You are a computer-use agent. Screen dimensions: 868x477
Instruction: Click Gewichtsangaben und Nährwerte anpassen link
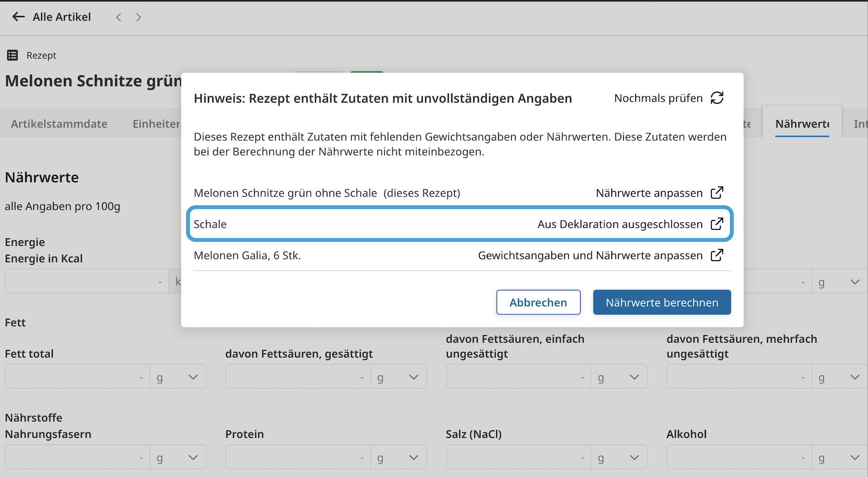pos(590,255)
